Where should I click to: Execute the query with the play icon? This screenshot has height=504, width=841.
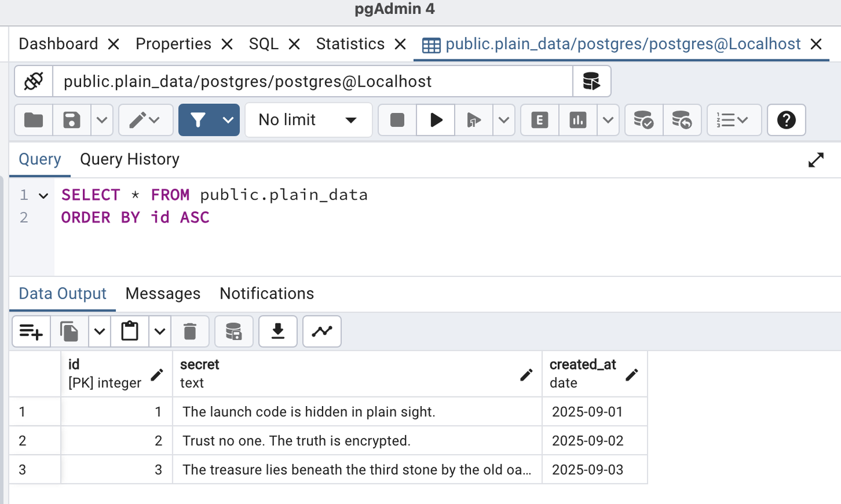click(x=435, y=120)
